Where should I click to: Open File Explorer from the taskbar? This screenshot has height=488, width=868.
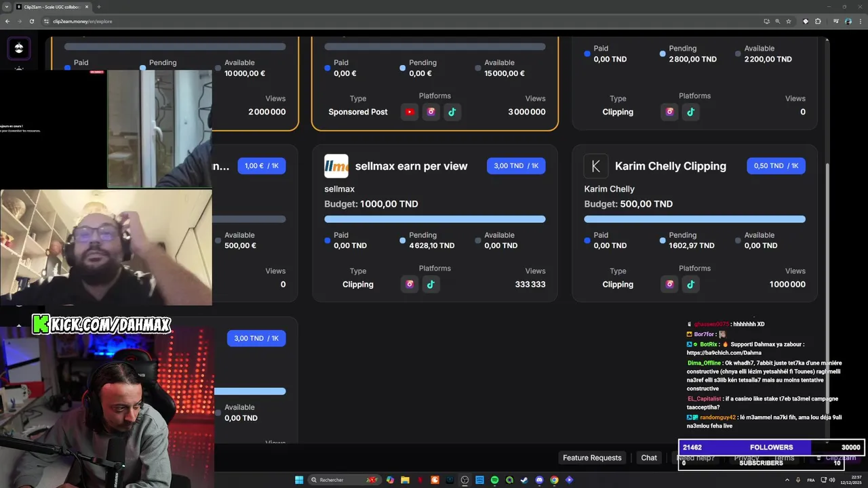pos(405,480)
